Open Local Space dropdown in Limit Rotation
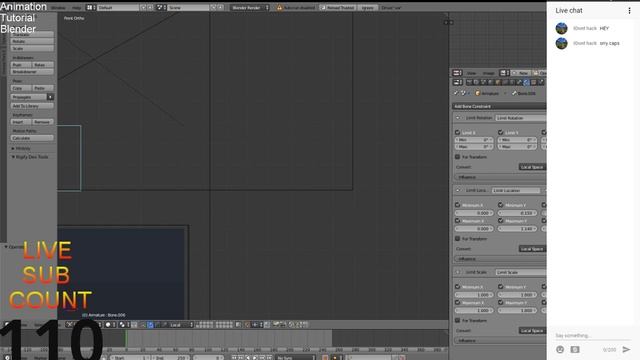The height and width of the screenshot is (360, 640). tap(532, 167)
